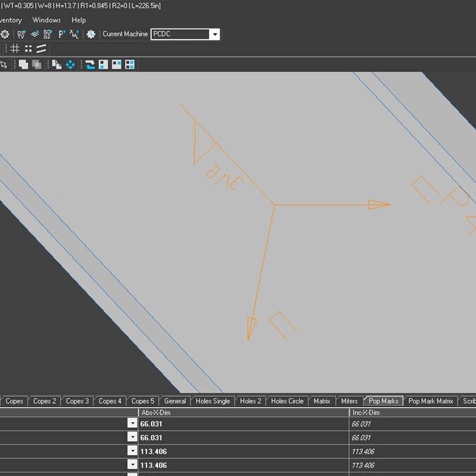Viewport: 476px width, 476px height.
Task: Click the white overlapping squares icon
Action: 23,64
